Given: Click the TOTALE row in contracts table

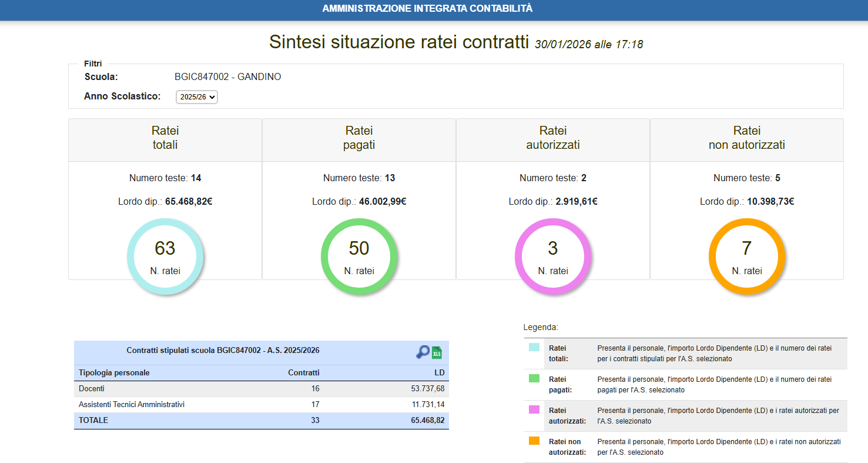Looking at the screenshot, I should 261,421.
